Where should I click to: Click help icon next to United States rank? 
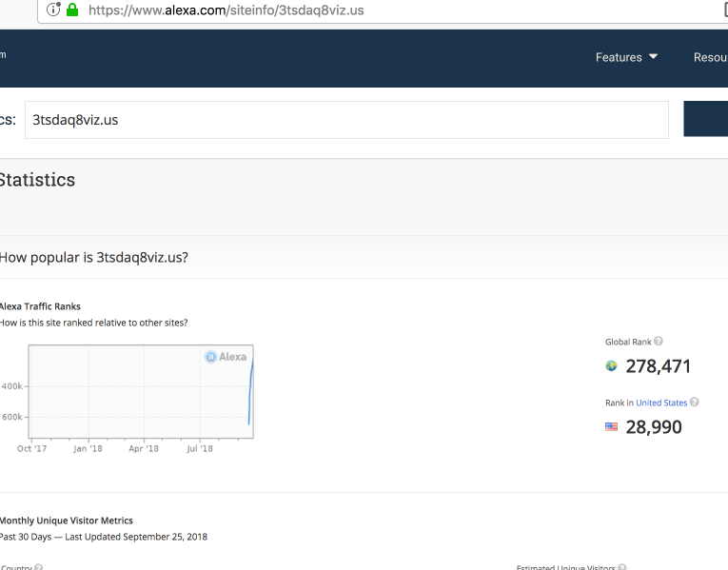tap(694, 403)
